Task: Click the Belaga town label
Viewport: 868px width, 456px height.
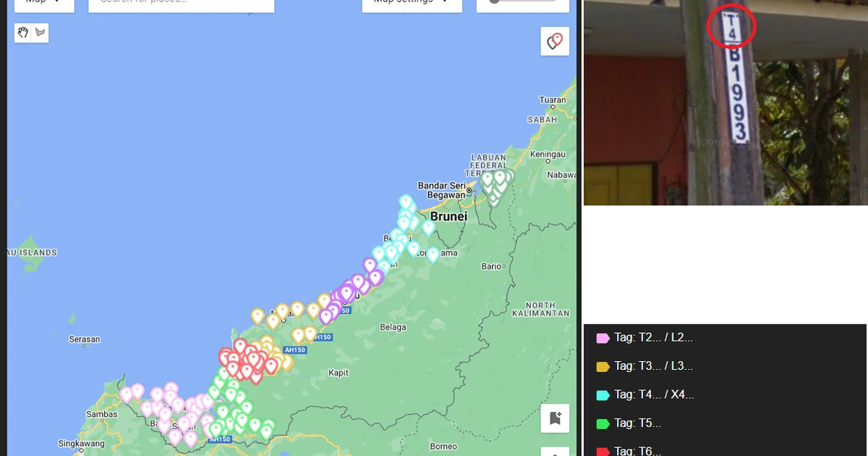Action: click(x=393, y=327)
